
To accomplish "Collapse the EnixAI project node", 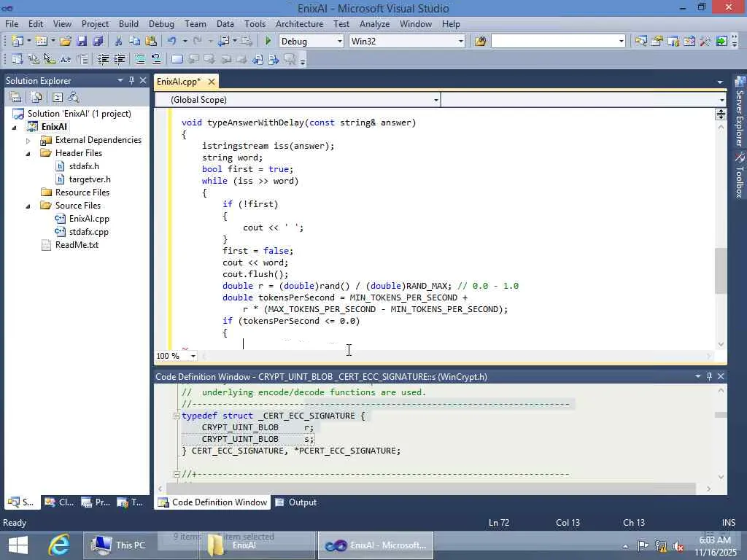I will 15,127.
